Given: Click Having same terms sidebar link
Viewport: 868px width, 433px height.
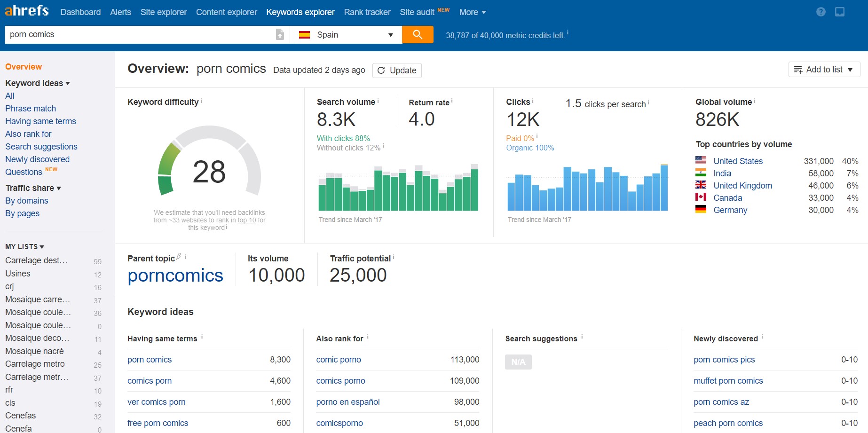Looking at the screenshot, I should [40, 121].
